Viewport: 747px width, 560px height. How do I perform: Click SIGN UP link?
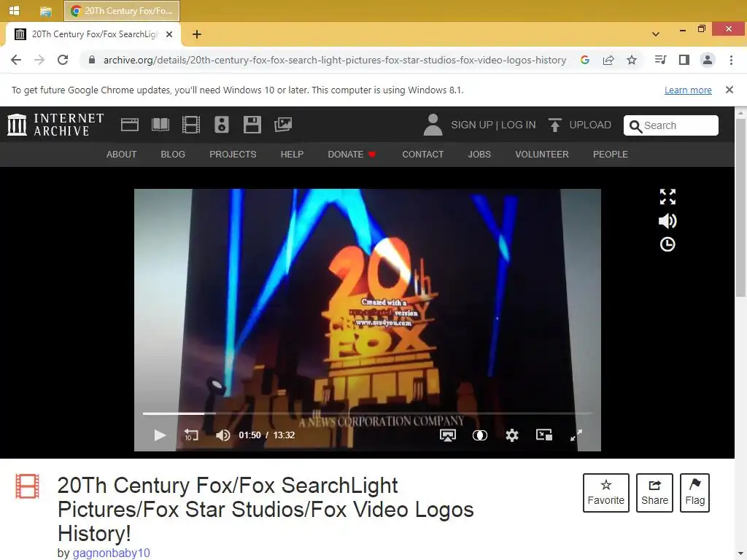(x=472, y=125)
